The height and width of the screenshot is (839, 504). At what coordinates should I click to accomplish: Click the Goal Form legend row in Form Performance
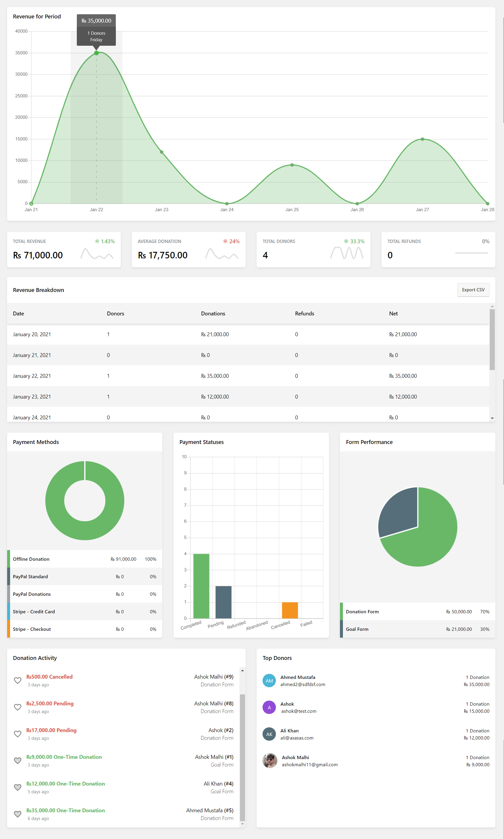[417, 629]
